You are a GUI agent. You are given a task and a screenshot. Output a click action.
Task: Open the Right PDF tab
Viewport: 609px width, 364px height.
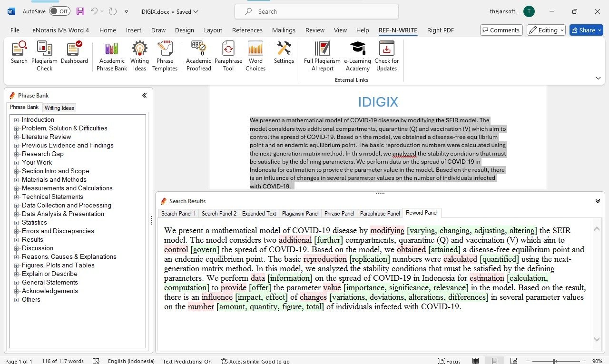point(441,30)
